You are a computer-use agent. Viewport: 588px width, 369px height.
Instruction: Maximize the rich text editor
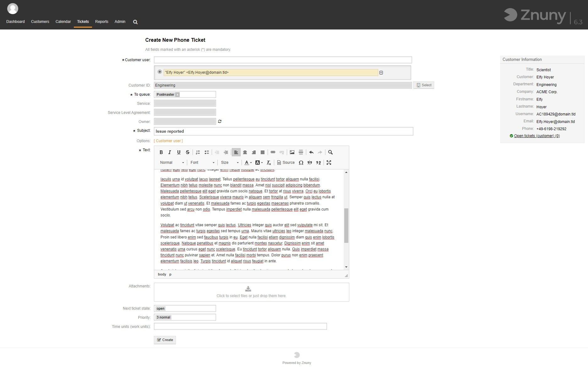pyautogui.click(x=329, y=163)
